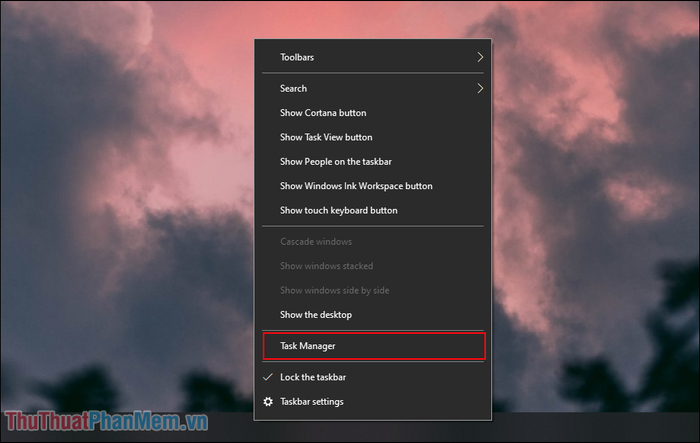Viewport: 700px width, 443px height.
Task: Expand the Search submenu chevron
Action: point(480,88)
